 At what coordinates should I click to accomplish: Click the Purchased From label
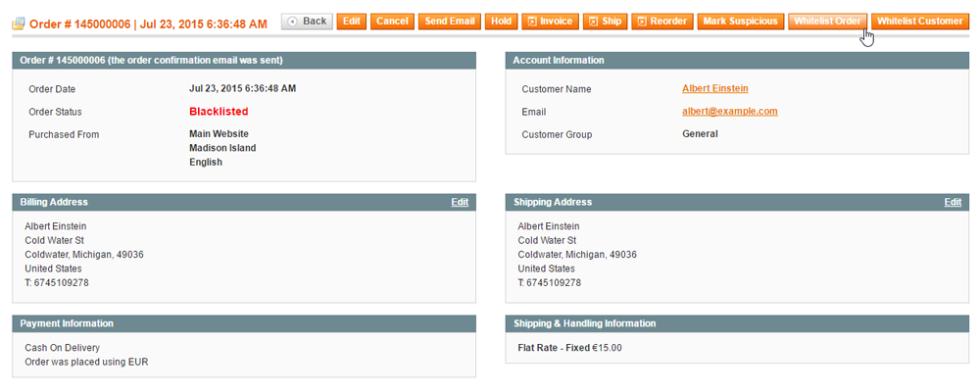pos(64,134)
